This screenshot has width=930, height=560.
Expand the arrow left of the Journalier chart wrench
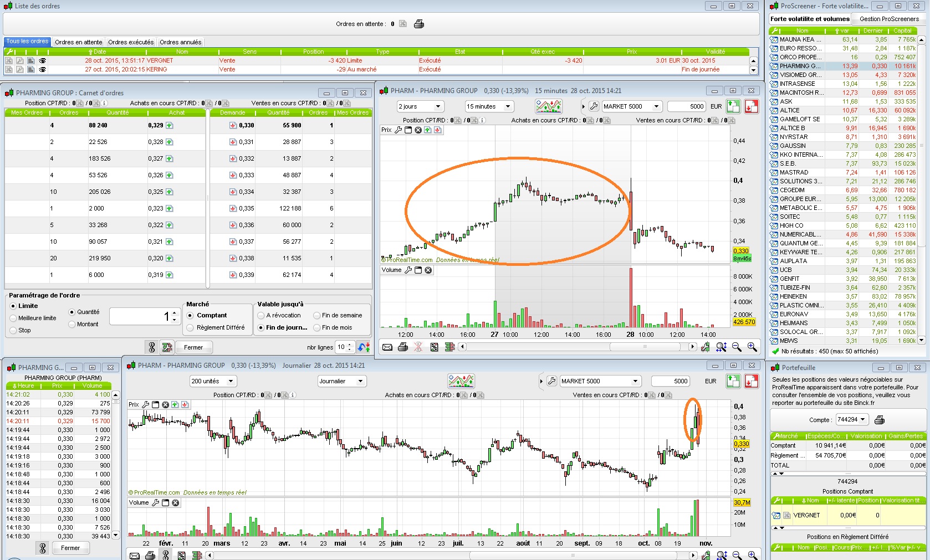point(541,381)
